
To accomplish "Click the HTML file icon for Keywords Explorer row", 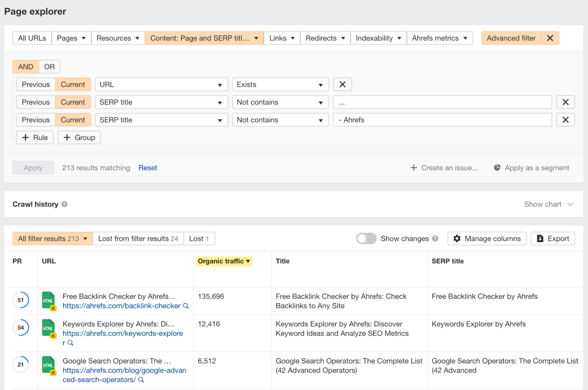I will 48,327.
